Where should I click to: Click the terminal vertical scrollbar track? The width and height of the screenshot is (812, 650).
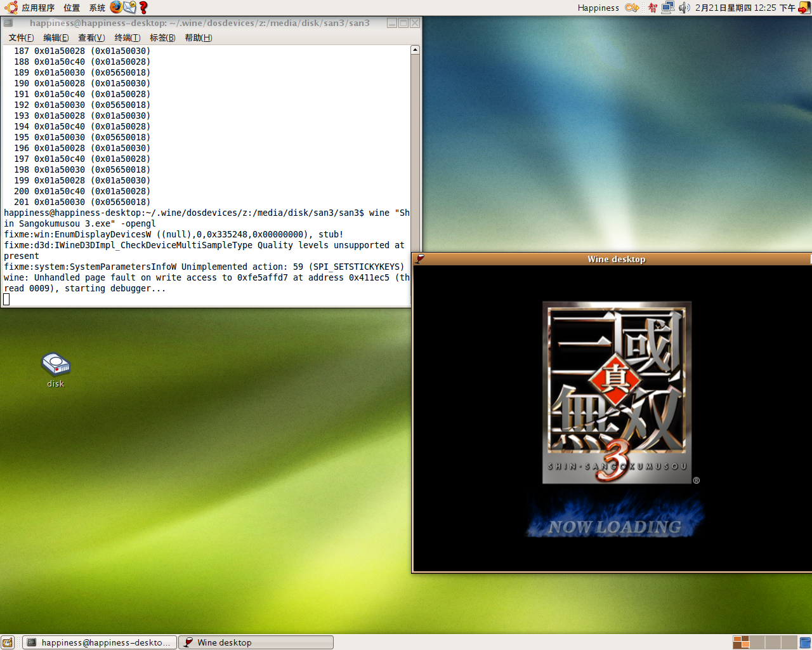pos(415,152)
